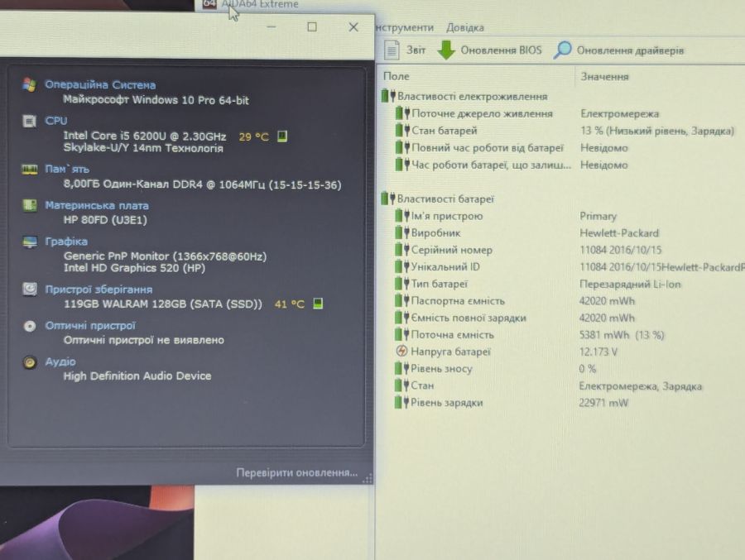Click the 12.173 V voltage value

coord(598,352)
